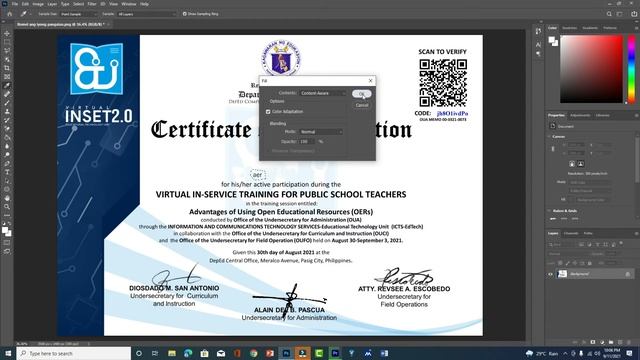This screenshot has height=360, width=640.
Task: Collapse the Rulers & Grids section
Action: click(549, 211)
